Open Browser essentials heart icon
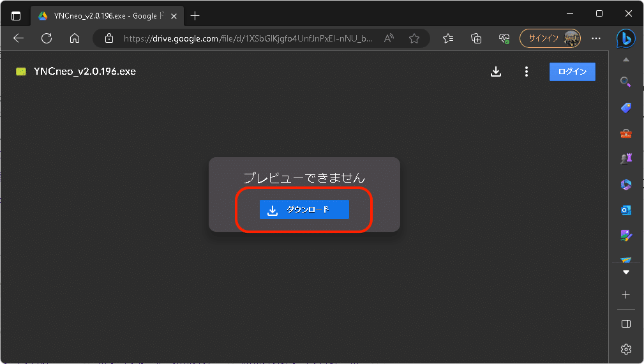 point(504,38)
